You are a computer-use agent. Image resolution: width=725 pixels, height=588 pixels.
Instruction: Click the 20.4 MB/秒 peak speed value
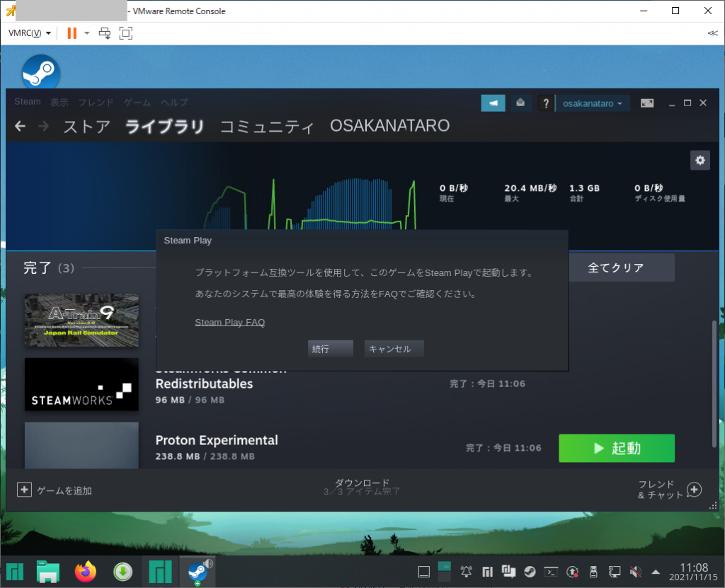530,188
